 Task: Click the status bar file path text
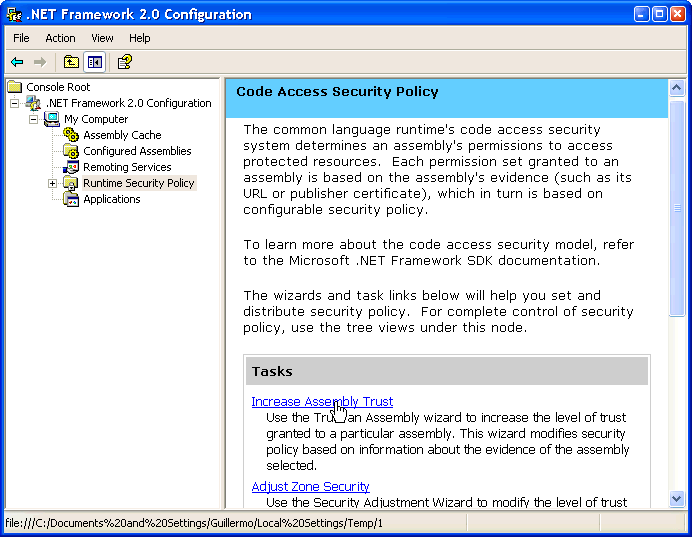(x=194, y=523)
